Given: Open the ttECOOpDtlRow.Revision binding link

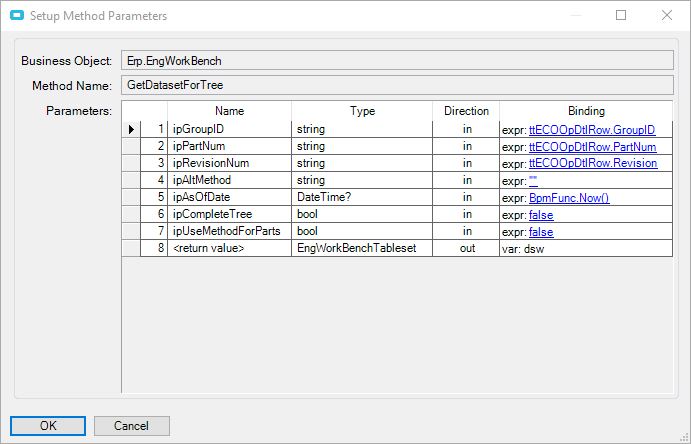Looking at the screenshot, I should [x=592, y=164].
